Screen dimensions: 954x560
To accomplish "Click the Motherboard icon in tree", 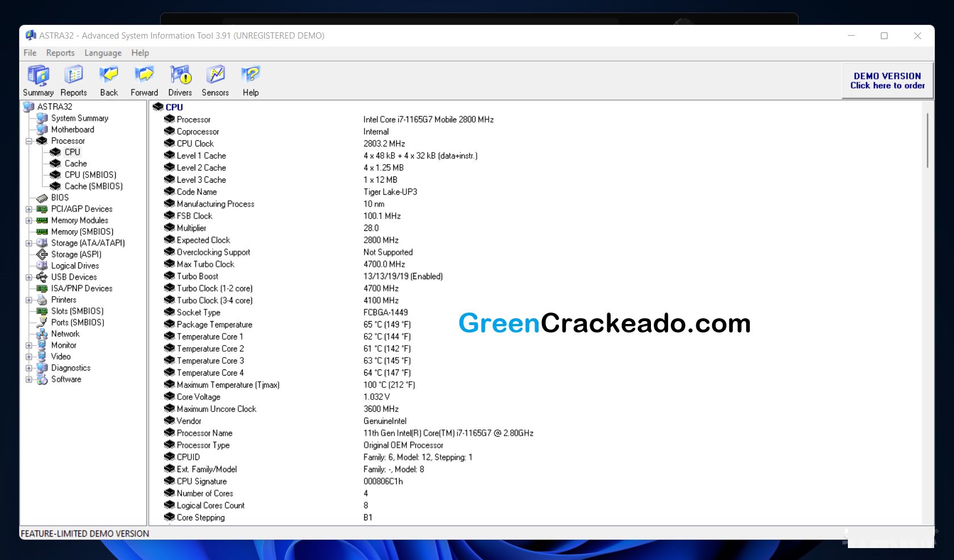I will pos(42,129).
